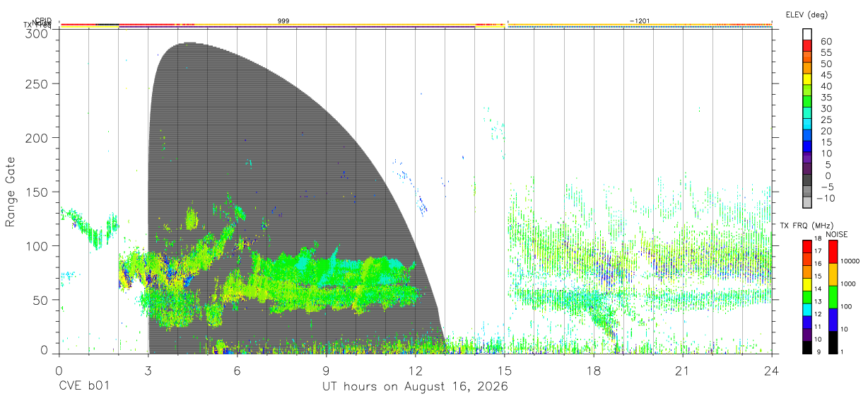Pick the lightest gray bottom segment of ELEV bar
Screen dimensions: 868x401
pos(807,203)
